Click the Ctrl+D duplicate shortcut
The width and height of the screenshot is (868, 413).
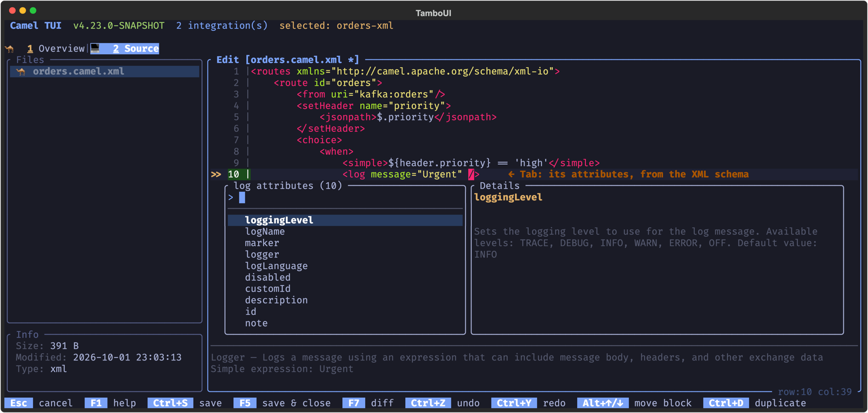[x=755, y=403]
